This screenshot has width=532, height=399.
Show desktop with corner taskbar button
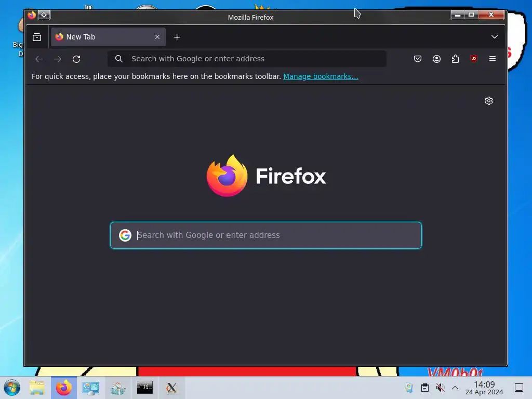click(x=519, y=388)
